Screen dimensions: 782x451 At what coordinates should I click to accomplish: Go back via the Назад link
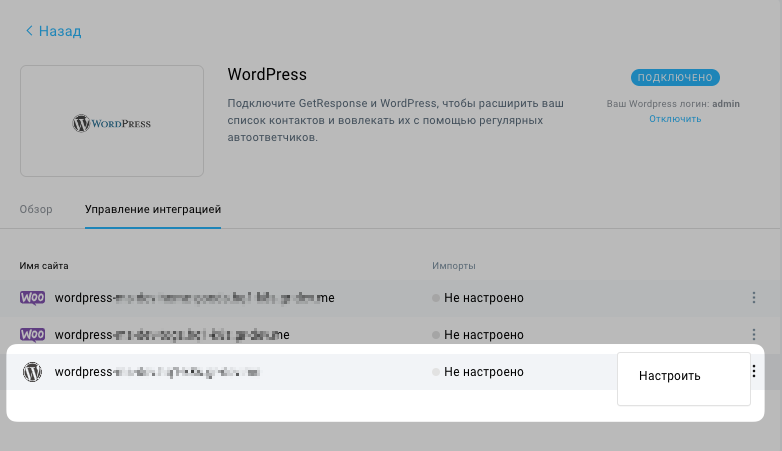[x=53, y=31]
